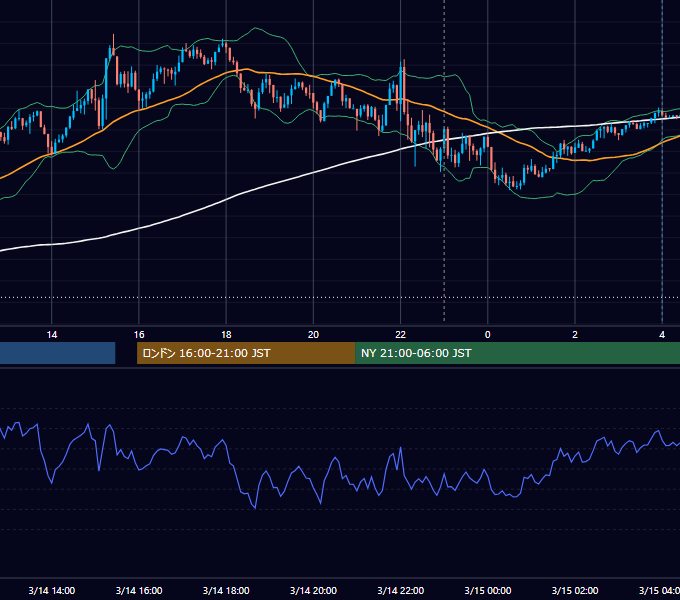Select the 22 hour label on chart axis
Image resolution: width=680 pixels, height=600 pixels.
pos(400,335)
